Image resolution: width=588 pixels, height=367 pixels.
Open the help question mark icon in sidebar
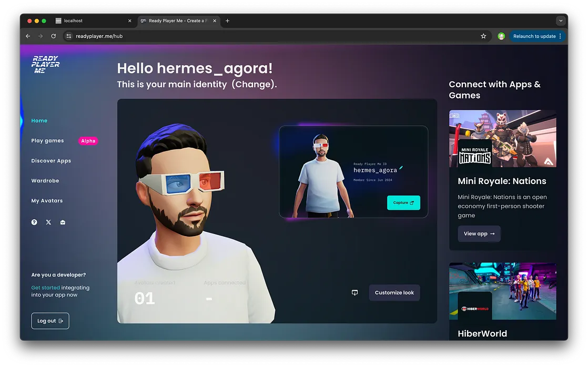pos(34,222)
